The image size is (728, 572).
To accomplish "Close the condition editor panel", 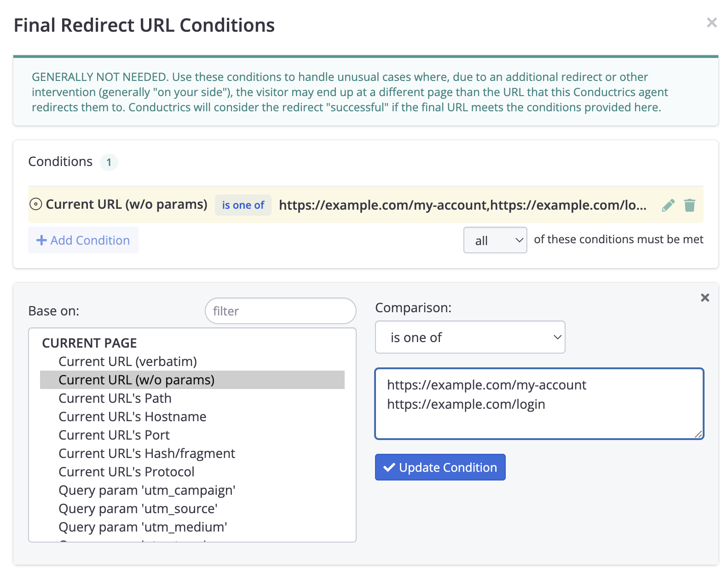I will [x=705, y=297].
